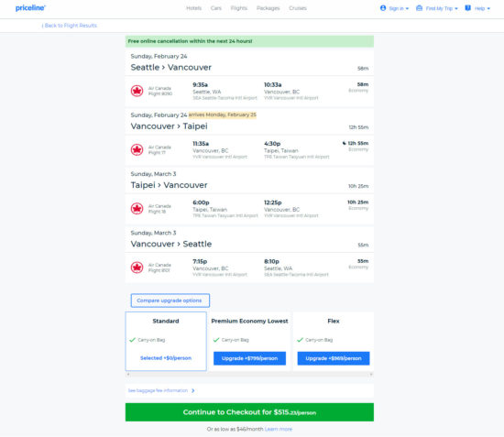Screen dimensions: 504x437
Task: Select the Standard fare option
Action: (x=166, y=341)
